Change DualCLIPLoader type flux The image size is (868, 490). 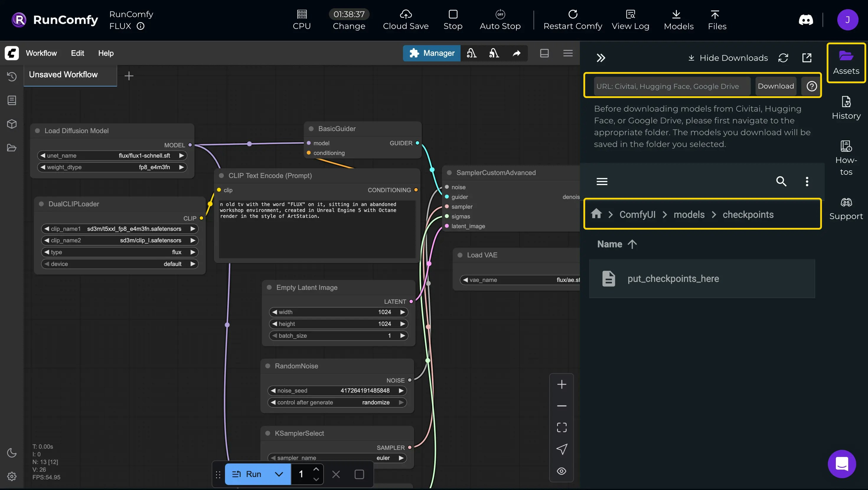coord(120,252)
